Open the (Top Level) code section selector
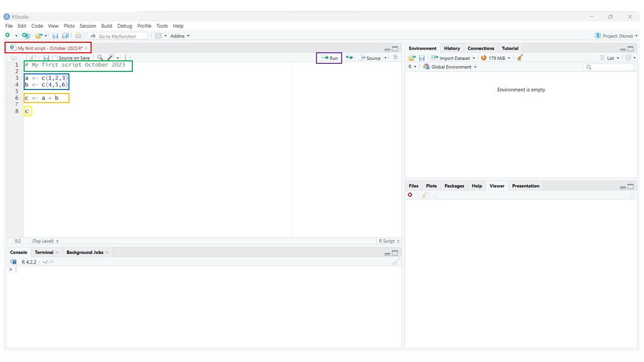The height and width of the screenshot is (362, 644). coord(45,241)
